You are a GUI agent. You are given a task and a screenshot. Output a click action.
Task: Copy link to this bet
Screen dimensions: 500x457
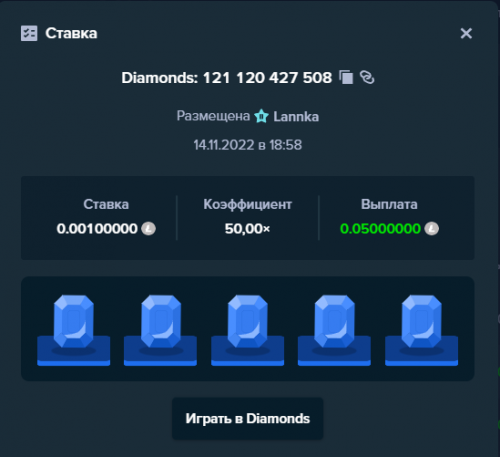(x=367, y=77)
